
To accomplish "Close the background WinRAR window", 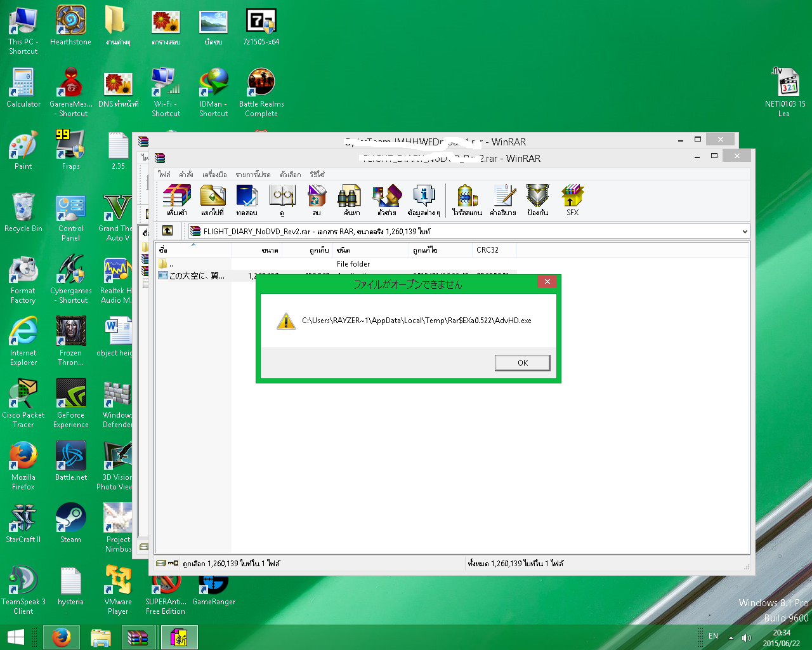I will [720, 139].
